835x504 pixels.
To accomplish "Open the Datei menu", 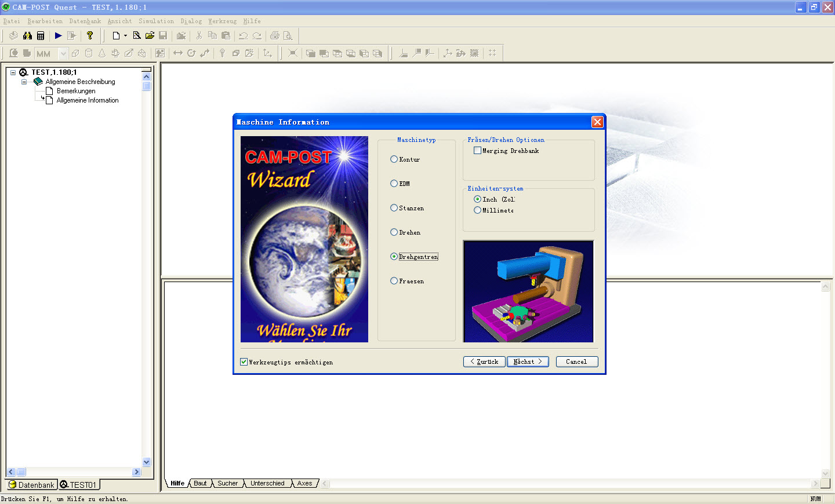I will pyautogui.click(x=12, y=21).
